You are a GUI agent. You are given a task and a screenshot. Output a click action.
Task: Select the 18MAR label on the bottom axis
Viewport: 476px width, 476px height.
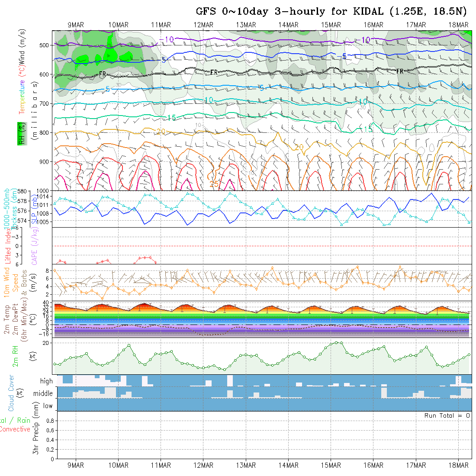pyautogui.click(x=458, y=465)
